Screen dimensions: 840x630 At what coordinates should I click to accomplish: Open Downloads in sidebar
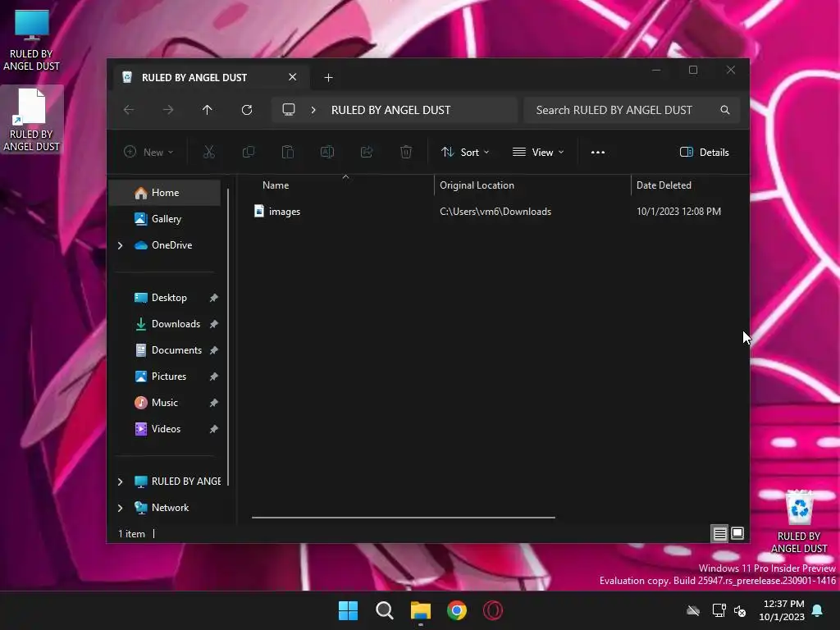coord(165,323)
